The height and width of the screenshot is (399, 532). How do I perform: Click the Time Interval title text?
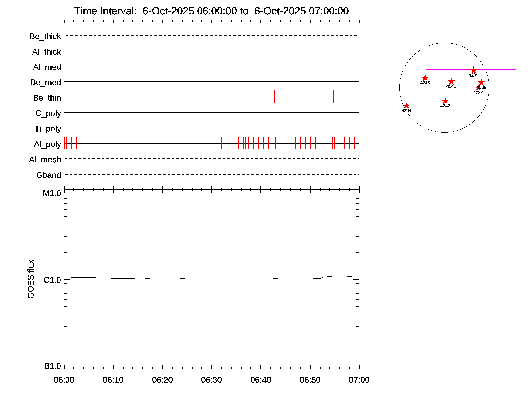(211, 11)
